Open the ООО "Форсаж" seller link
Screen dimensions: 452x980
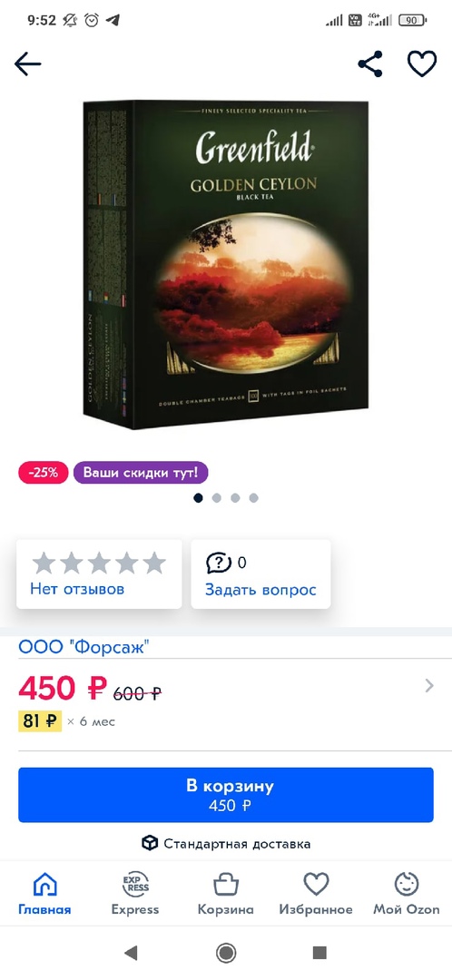[x=84, y=647]
